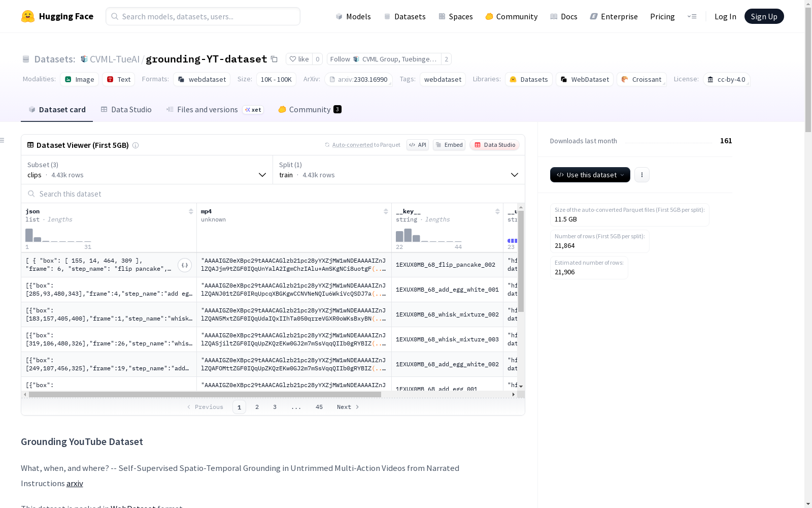Open the navigation overflow menu icon
The height and width of the screenshot is (508, 812).
point(692,16)
